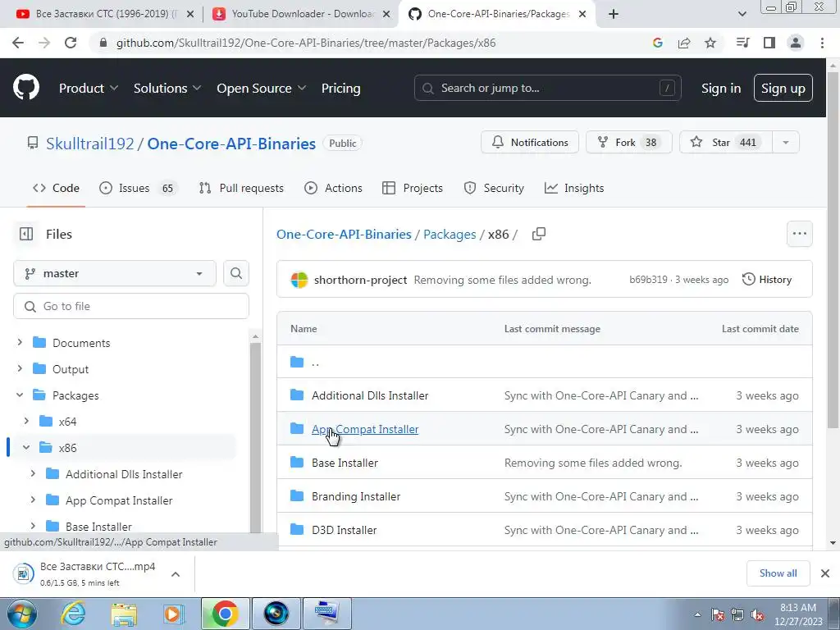Click the Search or jump to field
This screenshot has width=840, height=630.
point(547,88)
